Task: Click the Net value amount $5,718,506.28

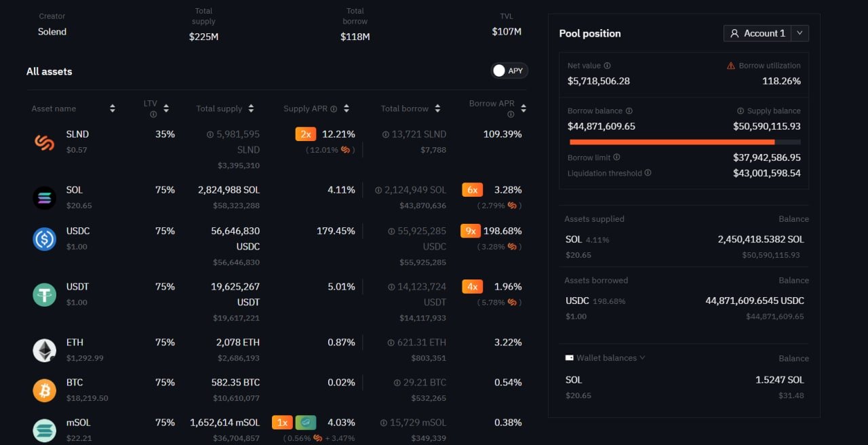Action: (599, 81)
